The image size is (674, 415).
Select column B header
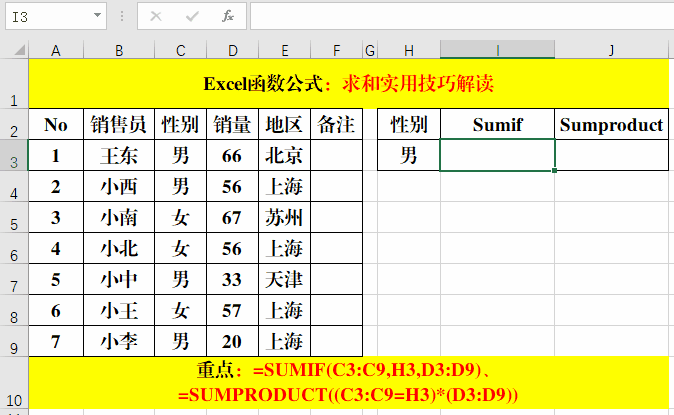119,50
